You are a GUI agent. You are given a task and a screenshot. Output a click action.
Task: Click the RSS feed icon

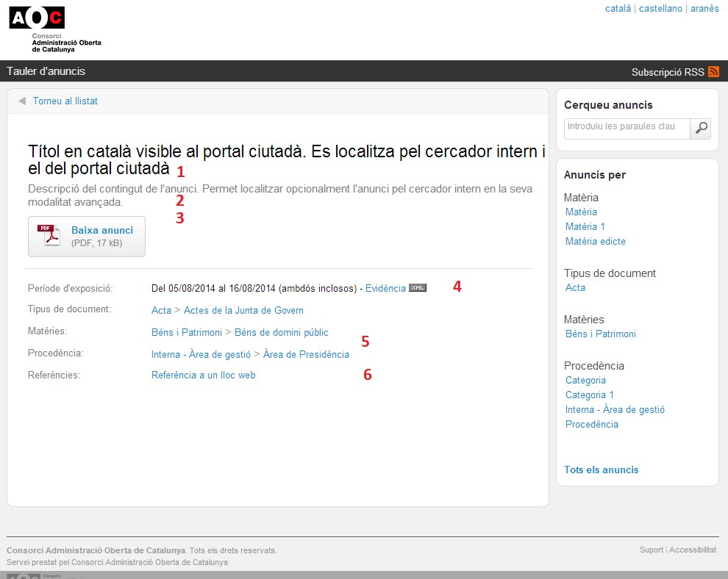[x=713, y=72]
